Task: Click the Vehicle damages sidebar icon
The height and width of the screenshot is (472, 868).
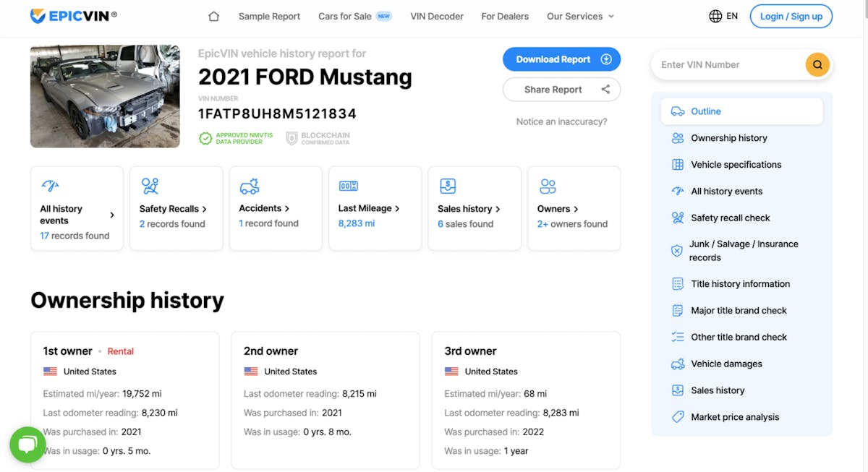Action: click(x=677, y=364)
